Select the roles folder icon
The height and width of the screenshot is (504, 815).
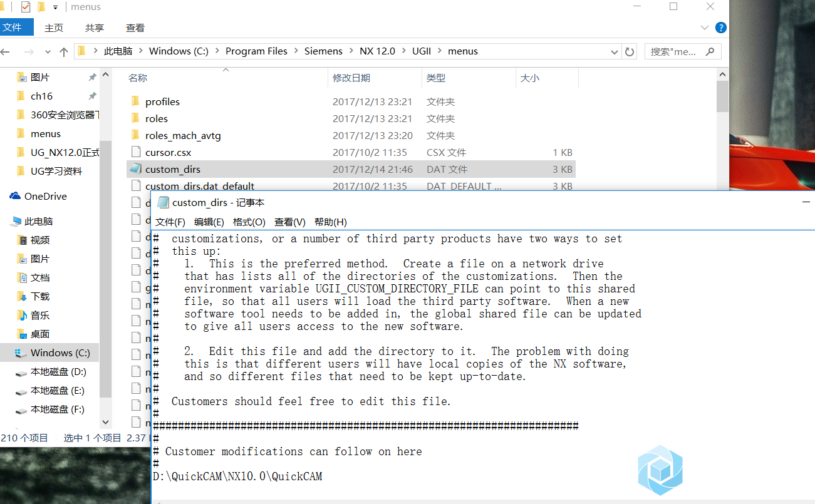[x=135, y=118]
